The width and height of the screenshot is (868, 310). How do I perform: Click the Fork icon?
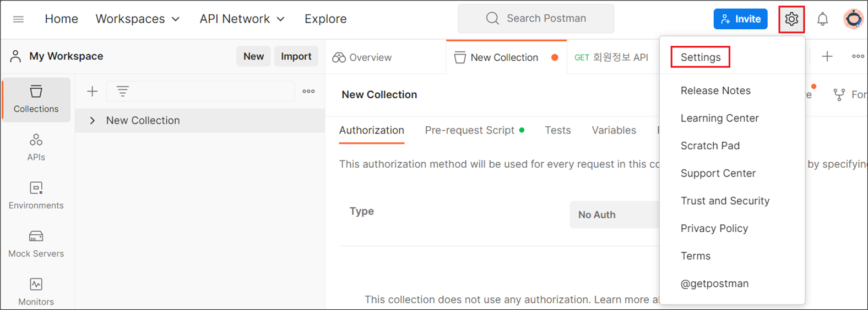point(839,95)
